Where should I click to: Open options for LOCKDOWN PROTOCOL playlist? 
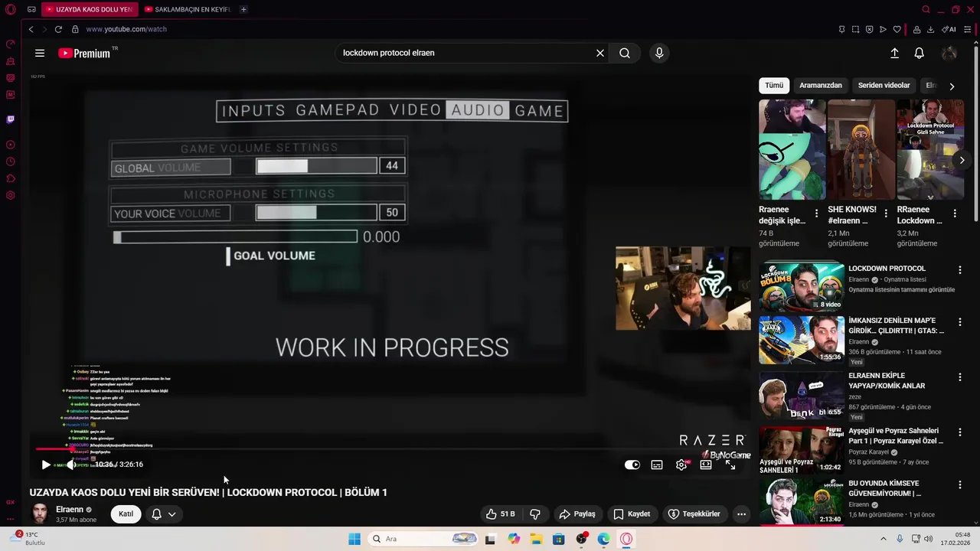[959, 270]
